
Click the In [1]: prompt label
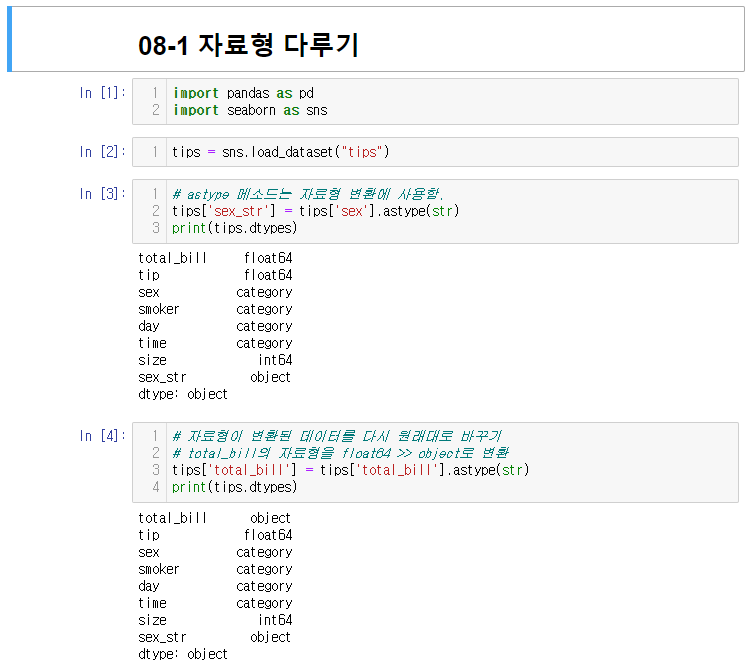coord(102,93)
